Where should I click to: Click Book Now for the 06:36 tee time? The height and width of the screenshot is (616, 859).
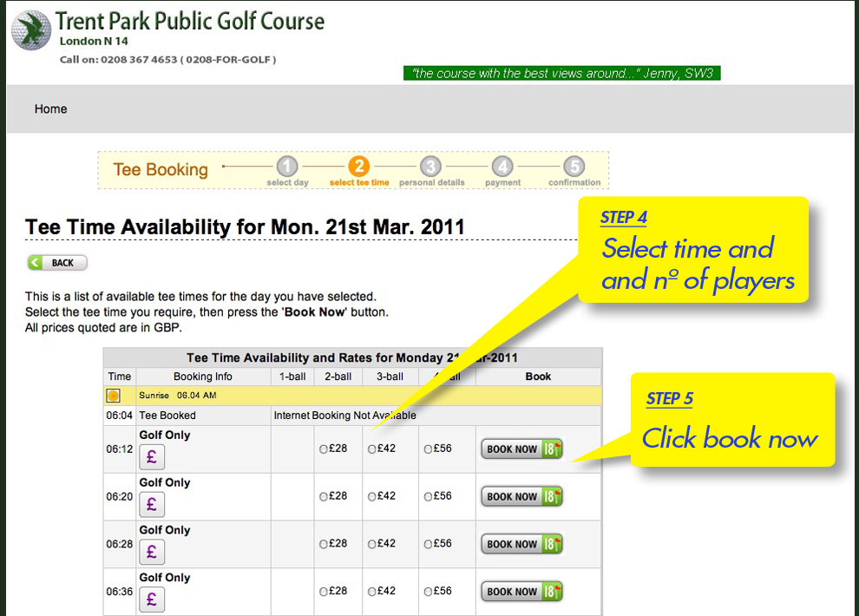[x=521, y=592]
